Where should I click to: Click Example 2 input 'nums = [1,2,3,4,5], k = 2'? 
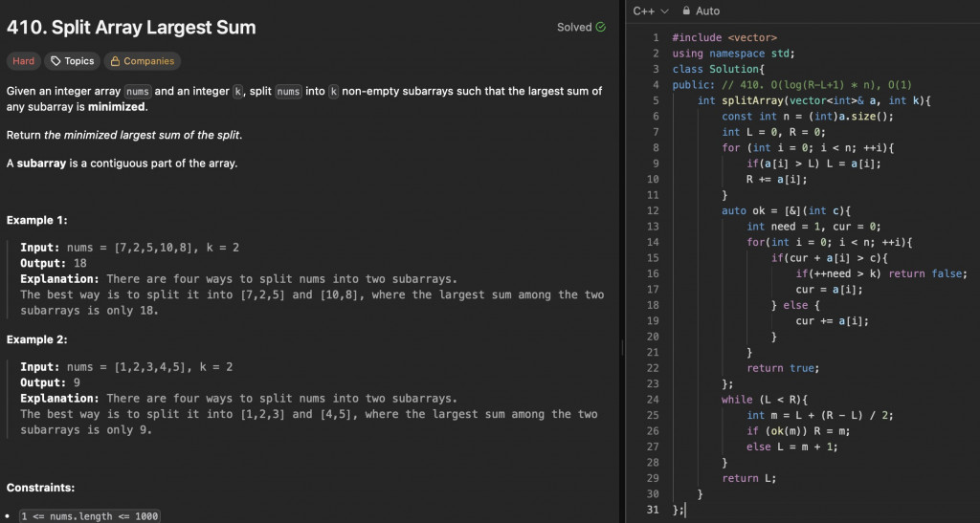click(150, 367)
